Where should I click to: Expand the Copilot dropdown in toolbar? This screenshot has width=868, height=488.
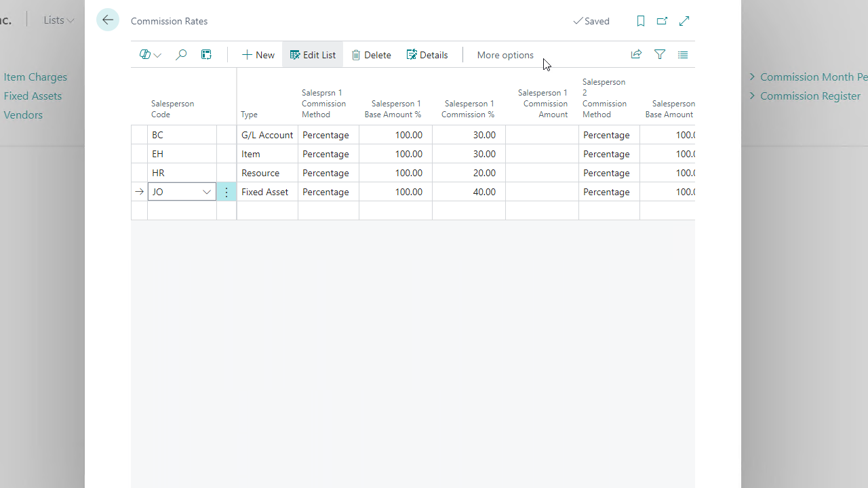[151, 55]
